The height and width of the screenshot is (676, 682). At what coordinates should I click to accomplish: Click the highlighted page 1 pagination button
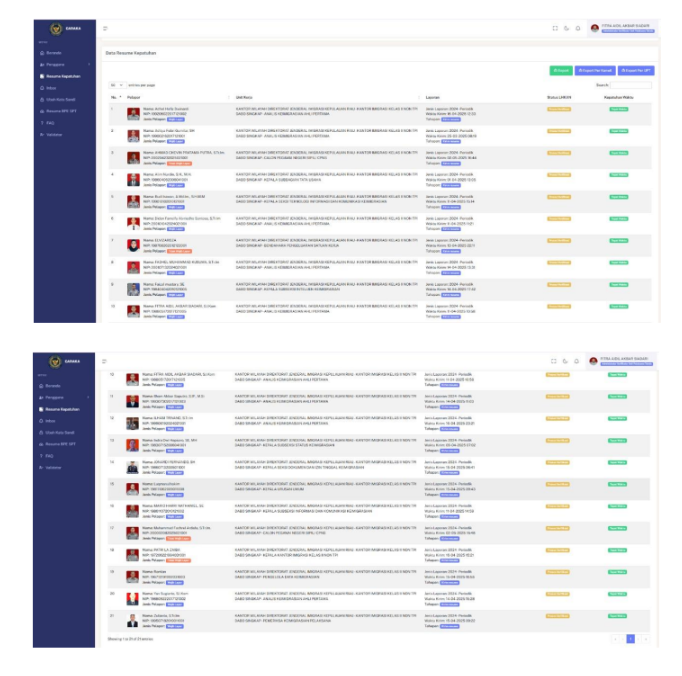[630, 638]
